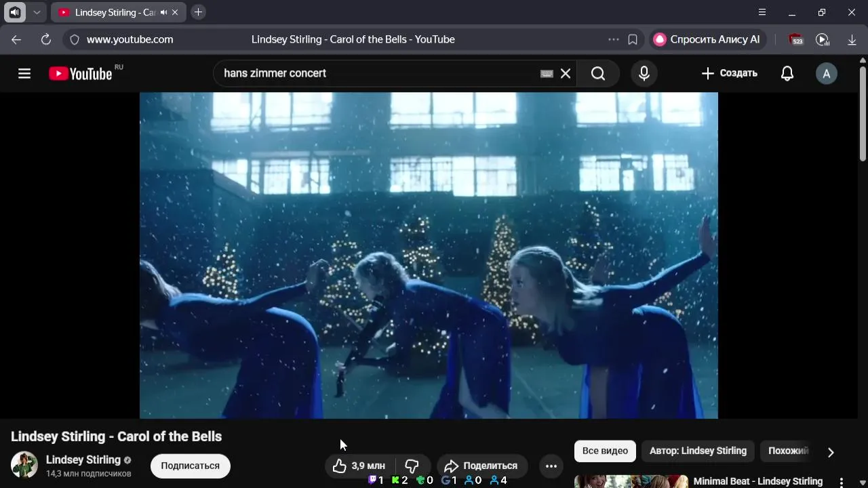Open the address bar three-dot menu

tap(614, 39)
